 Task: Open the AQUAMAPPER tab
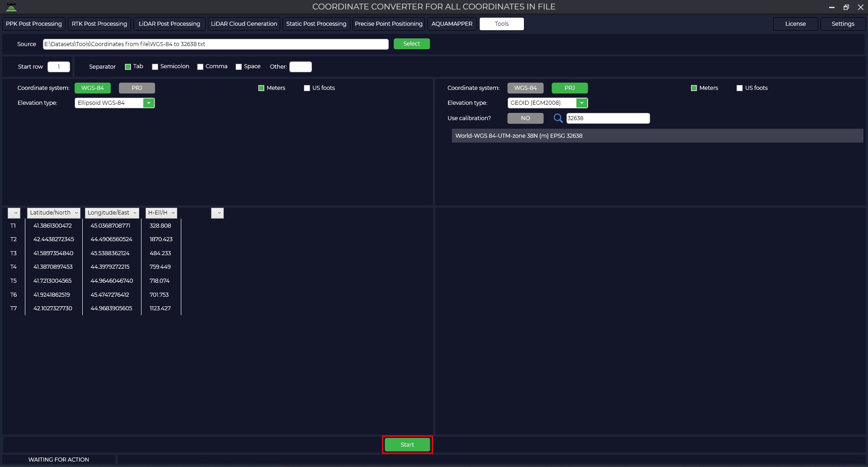[452, 24]
